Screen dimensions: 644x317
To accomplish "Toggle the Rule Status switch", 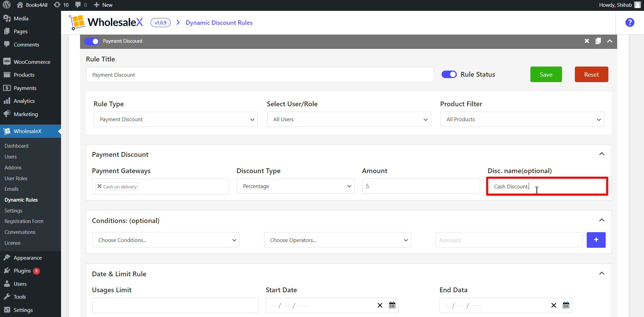I will click(x=449, y=74).
